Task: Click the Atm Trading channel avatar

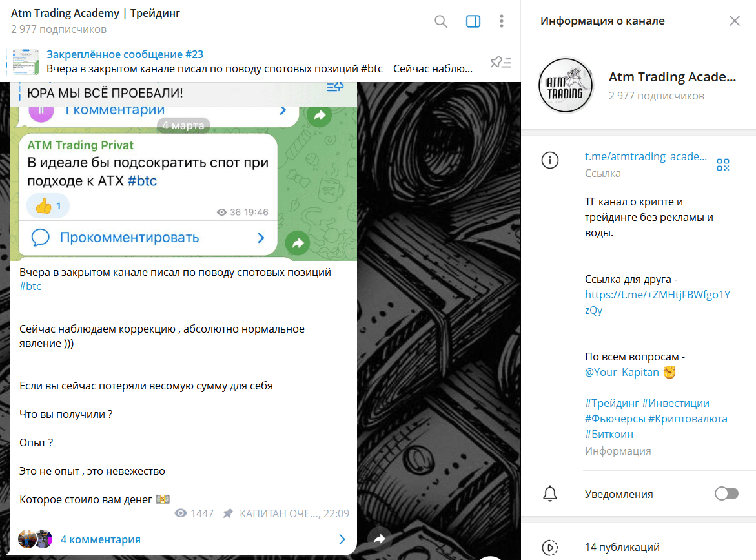Action: coord(566,86)
